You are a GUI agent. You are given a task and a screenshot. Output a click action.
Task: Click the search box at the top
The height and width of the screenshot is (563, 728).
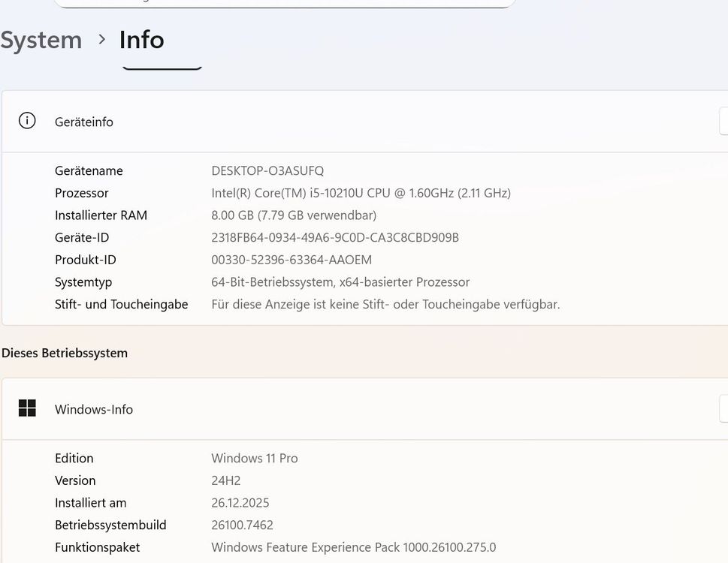click(285, 2)
